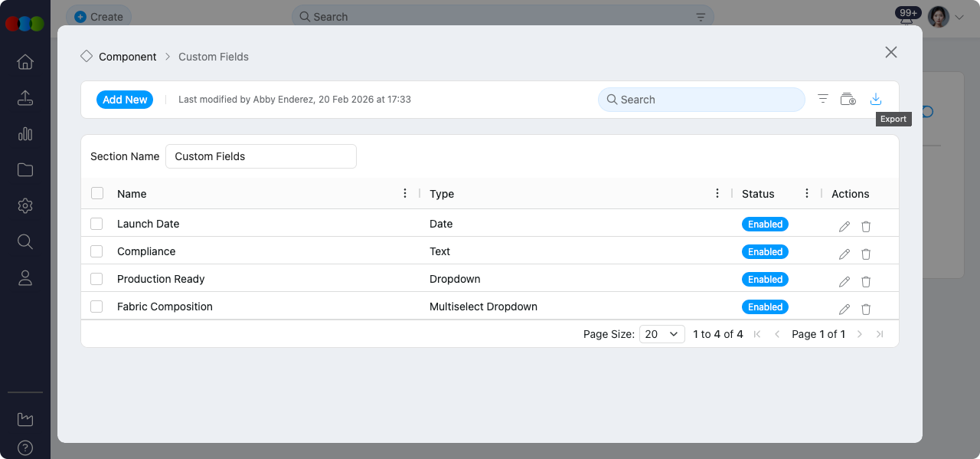This screenshot has height=459, width=980.
Task: Click the Add New button
Action: click(x=125, y=100)
